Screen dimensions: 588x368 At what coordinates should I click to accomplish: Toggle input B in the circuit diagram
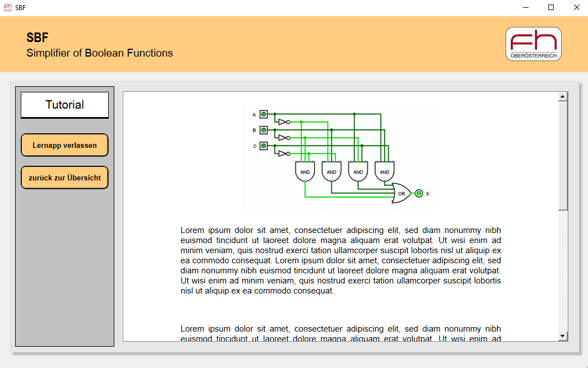click(x=263, y=130)
